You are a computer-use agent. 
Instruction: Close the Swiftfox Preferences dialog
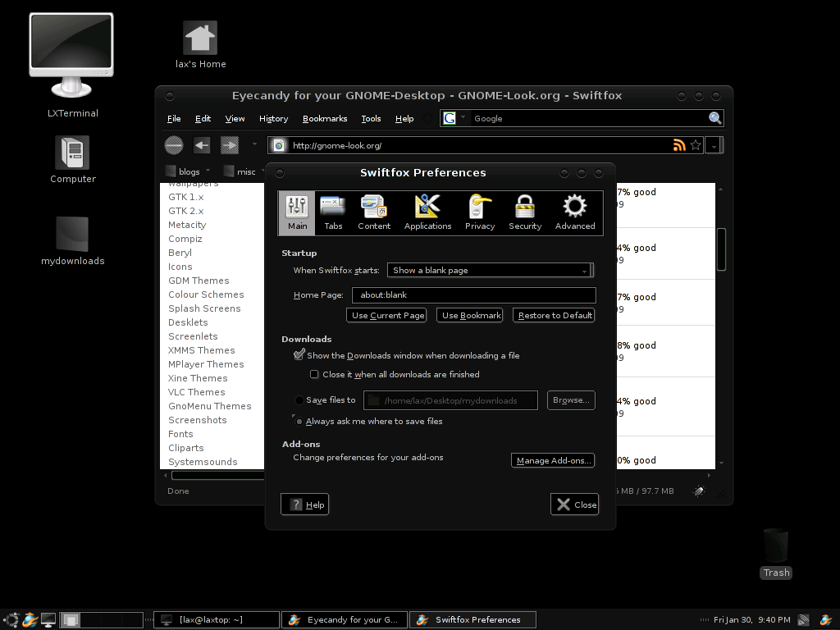coord(574,504)
